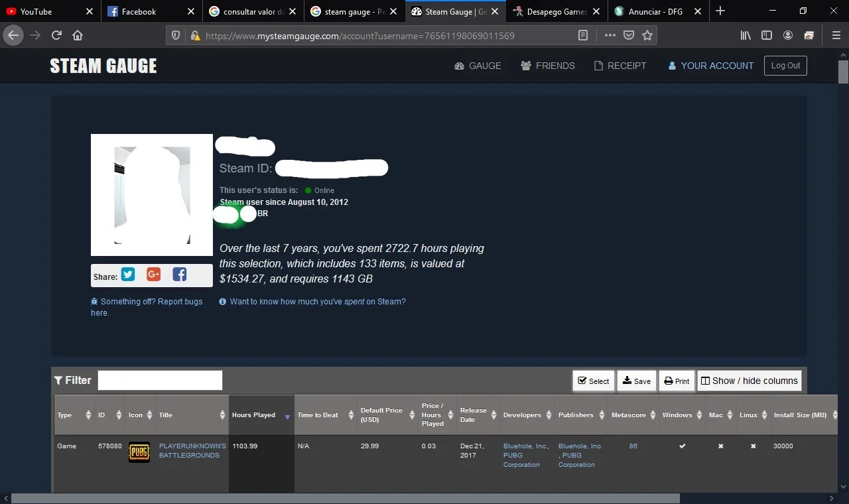Open the RECEIPT nav item

(620, 66)
